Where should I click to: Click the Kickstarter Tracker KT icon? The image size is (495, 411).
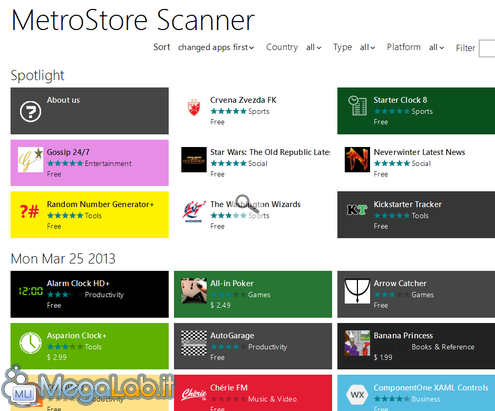coord(357,210)
